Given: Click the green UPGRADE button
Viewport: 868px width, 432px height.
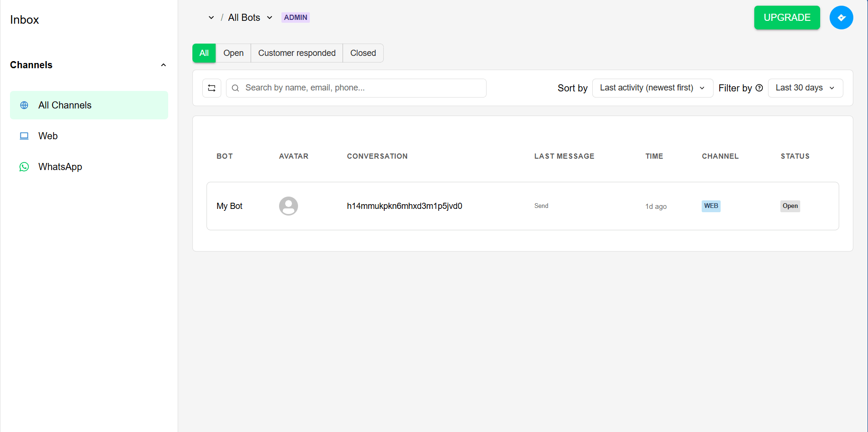Looking at the screenshot, I should 787,18.
